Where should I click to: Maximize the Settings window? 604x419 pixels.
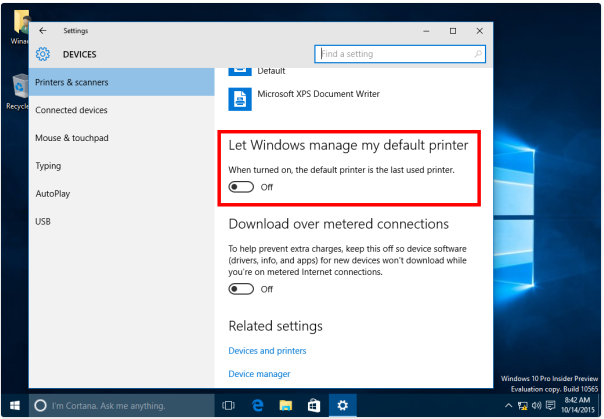[453, 31]
